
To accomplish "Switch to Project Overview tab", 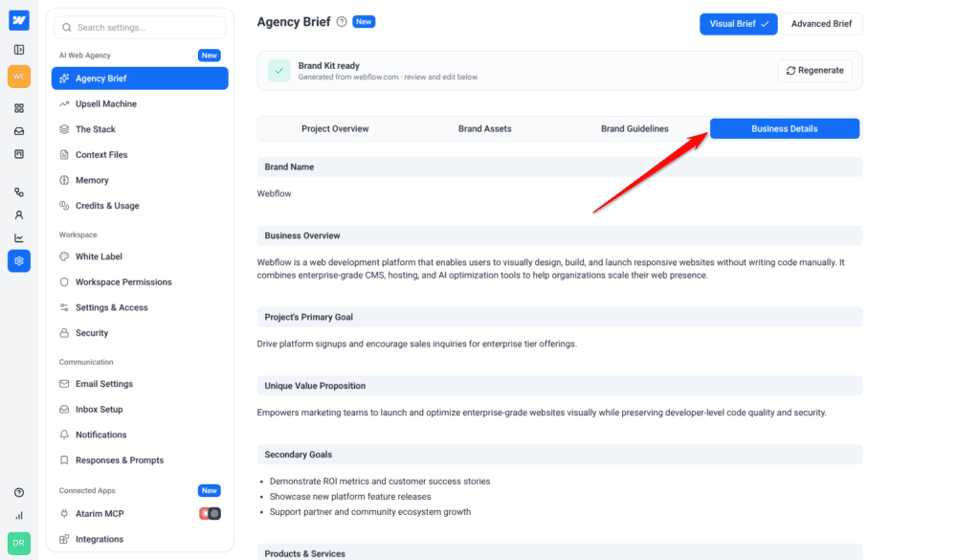I will 335,128.
